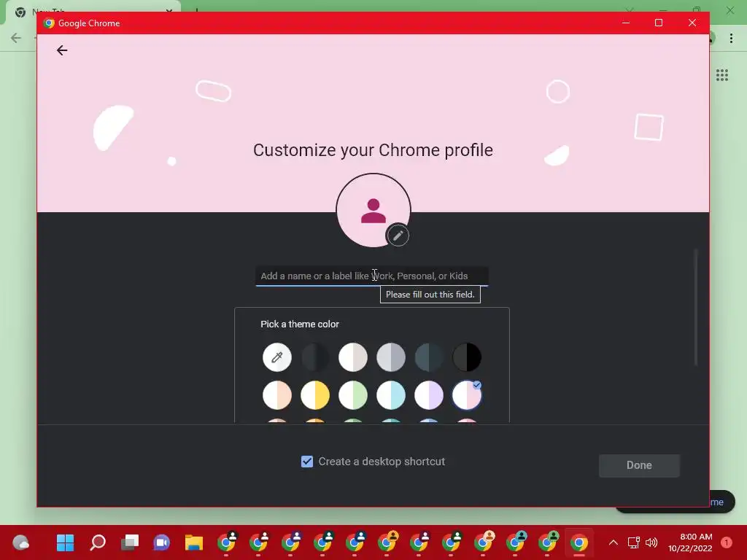Click the Done button
The height and width of the screenshot is (560, 747).
click(639, 465)
